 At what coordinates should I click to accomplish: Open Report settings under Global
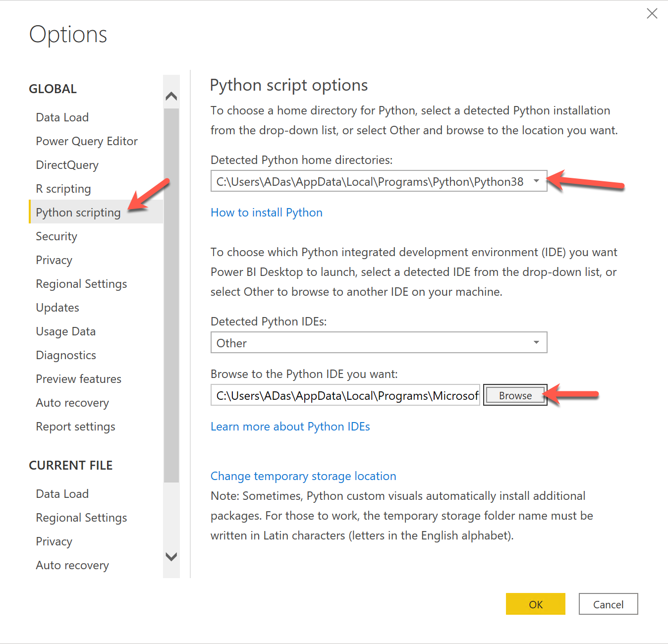[x=75, y=426]
